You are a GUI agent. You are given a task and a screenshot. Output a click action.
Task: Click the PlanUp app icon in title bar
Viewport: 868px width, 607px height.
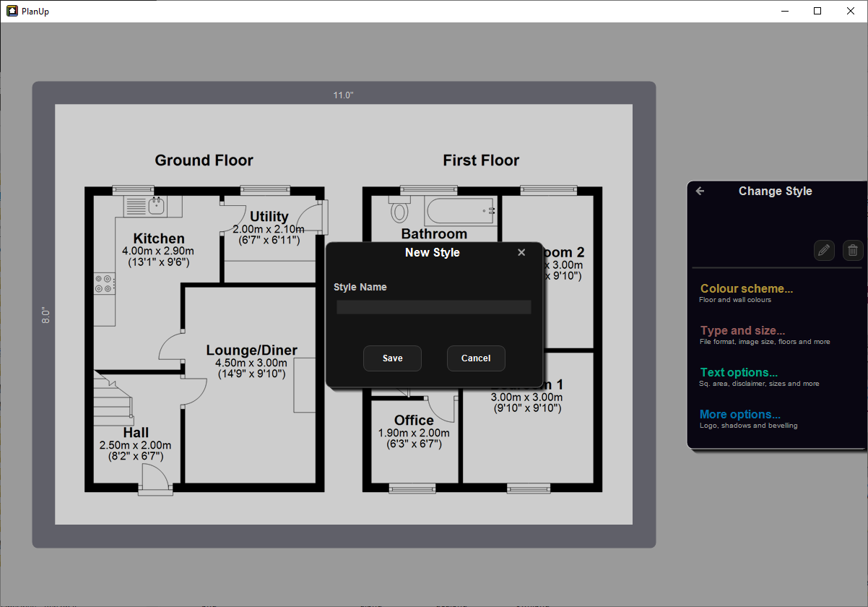tap(12, 11)
